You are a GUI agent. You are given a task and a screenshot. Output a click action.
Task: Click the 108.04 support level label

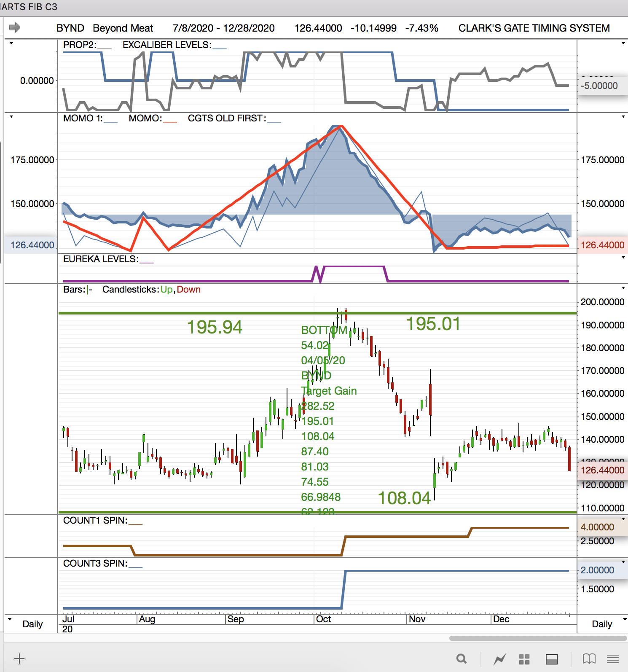pos(404,498)
